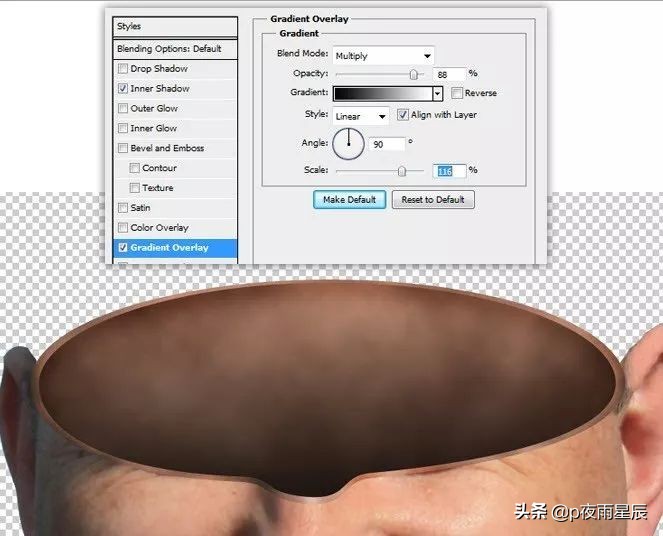Select the Inner Glow style label
The height and width of the screenshot is (536, 663).
(x=153, y=128)
